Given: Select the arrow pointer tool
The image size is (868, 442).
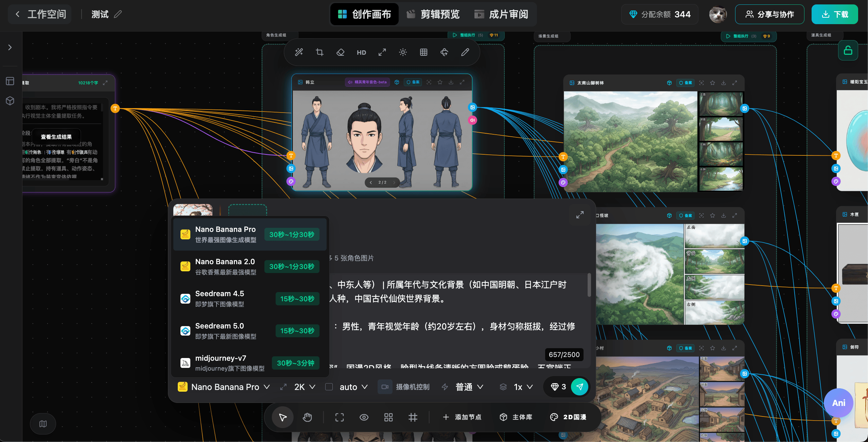Looking at the screenshot, I should (283, 417).
